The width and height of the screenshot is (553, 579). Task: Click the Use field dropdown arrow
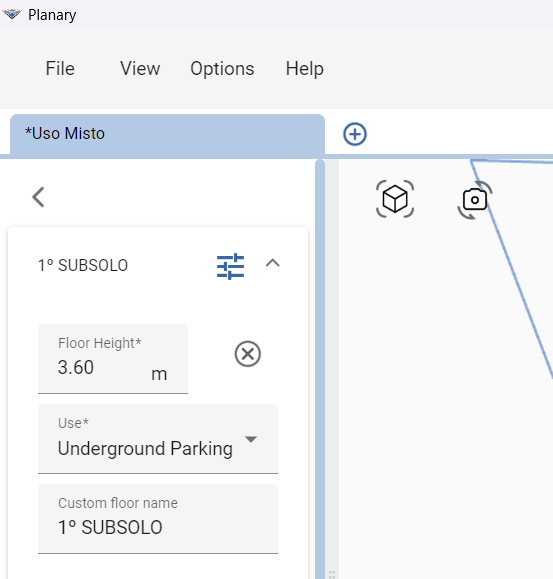click(x=251, y=439)
